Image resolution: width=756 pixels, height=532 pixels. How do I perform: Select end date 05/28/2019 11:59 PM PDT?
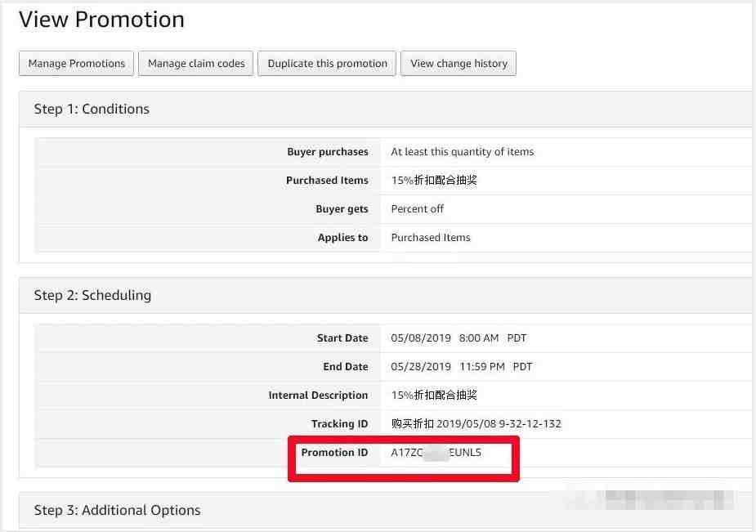pos(462,367)
